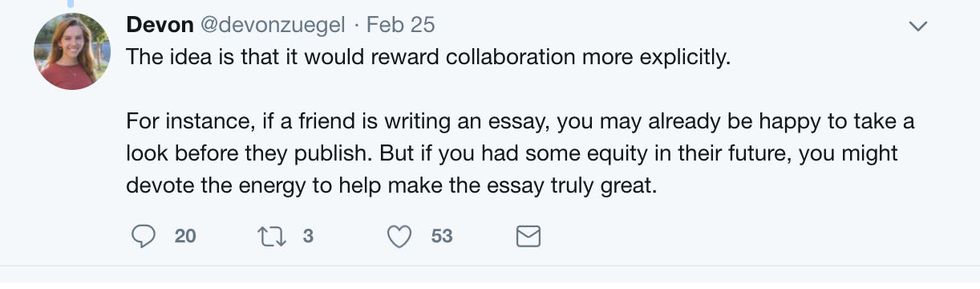Click the reply count 20
Screen dimensions: 980x289
185,236
